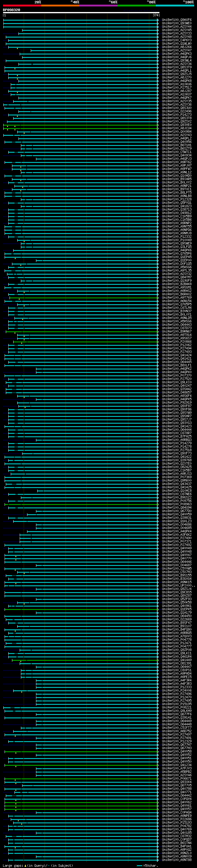Open hit UniRef100_Q93WE0
The image size is (197, 868).
point(177,23)
